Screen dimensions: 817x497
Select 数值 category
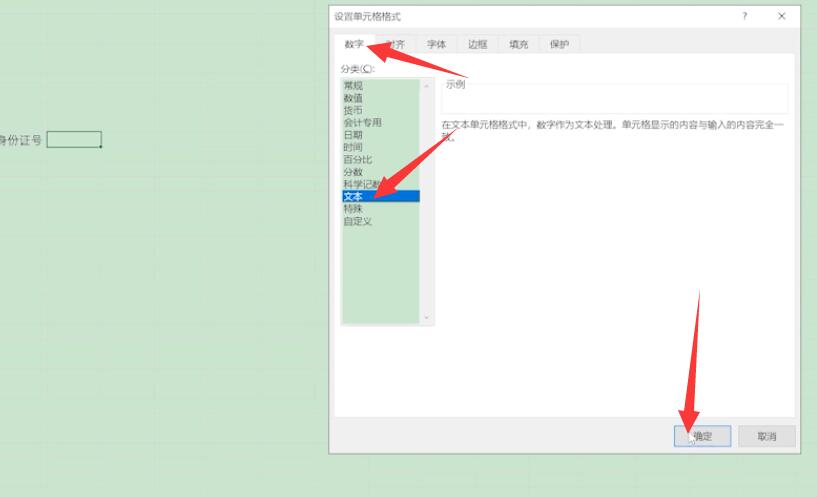click(381, 98)
